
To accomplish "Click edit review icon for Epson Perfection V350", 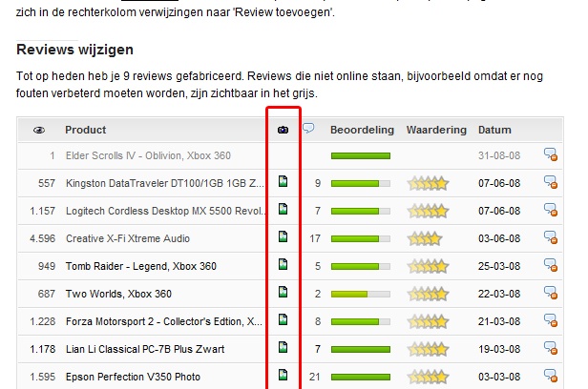I will click(x=551, y=376).
